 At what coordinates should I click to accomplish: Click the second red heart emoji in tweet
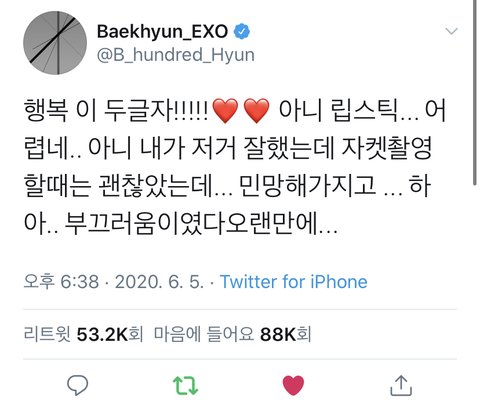click(257, 111)
